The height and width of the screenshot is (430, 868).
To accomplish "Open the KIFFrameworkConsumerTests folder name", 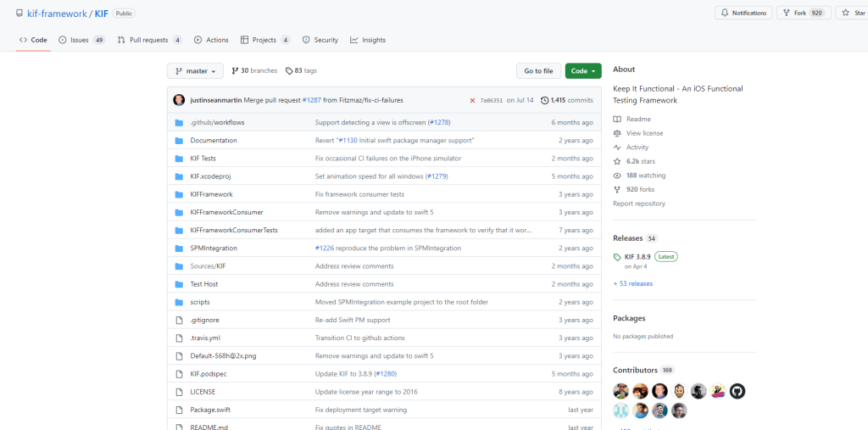I will 234,230.
